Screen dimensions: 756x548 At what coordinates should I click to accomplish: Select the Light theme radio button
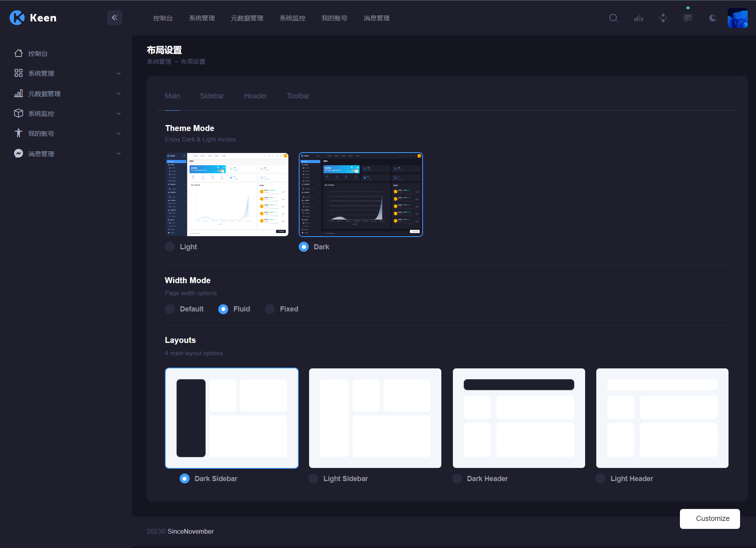[x=170, y=247]
